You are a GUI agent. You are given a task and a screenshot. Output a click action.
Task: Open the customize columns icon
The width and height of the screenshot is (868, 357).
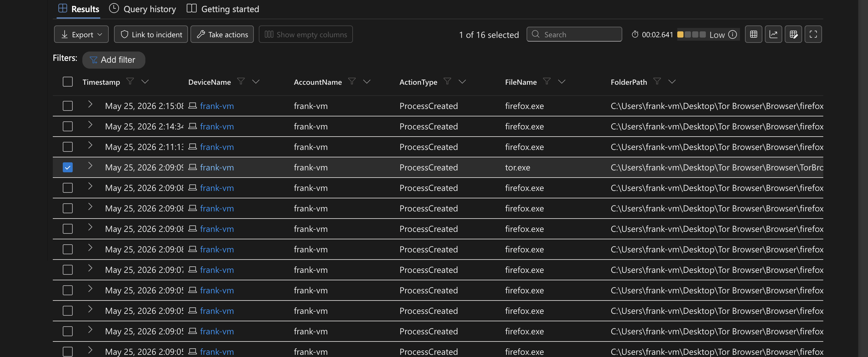[x=793, y=34]
